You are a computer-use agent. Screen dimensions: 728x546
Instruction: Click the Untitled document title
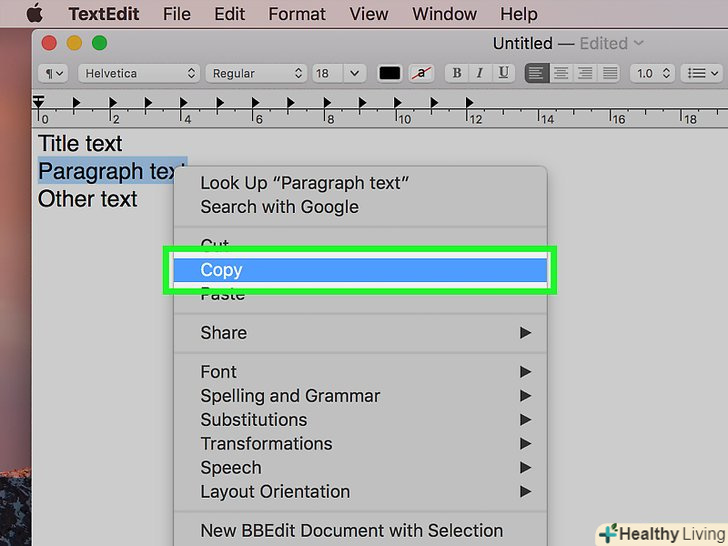[522, 43]
